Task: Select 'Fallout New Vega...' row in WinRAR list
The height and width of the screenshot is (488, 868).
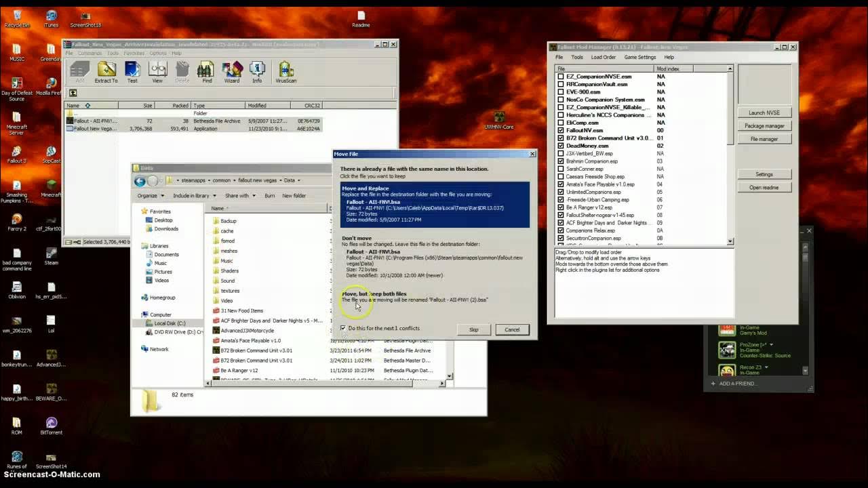Action: (193, 128)
